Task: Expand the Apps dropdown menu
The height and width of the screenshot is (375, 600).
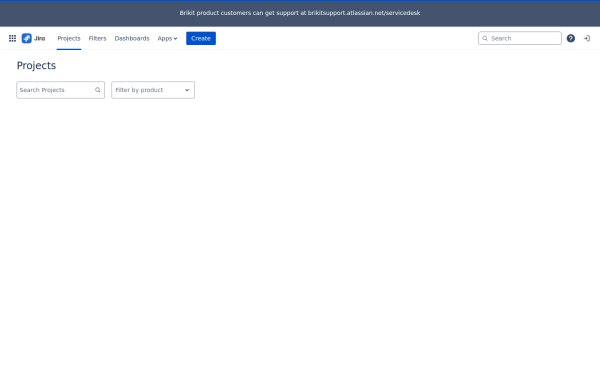Action: pos(167,38)
